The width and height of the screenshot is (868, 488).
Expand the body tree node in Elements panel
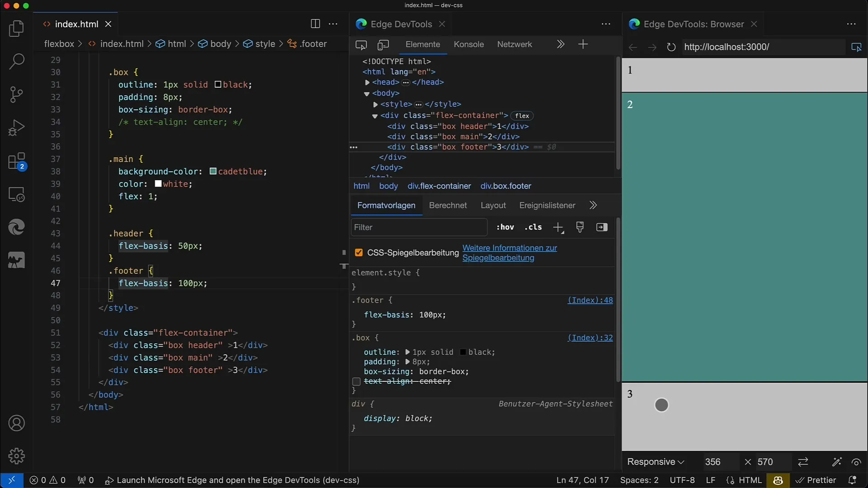(367, 93)
